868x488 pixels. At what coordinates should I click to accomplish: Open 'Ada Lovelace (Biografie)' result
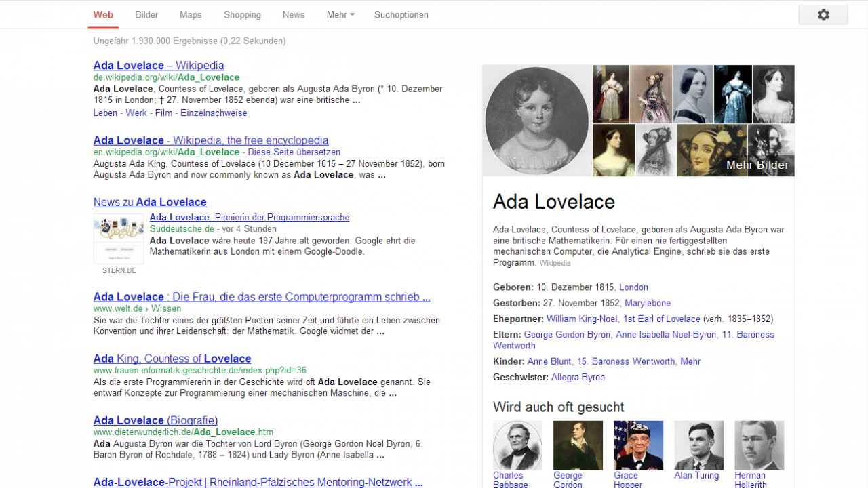[155, 420]
